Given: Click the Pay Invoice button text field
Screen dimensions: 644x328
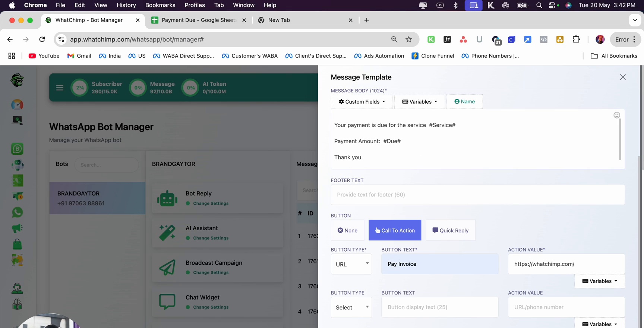Looking at the screenshot, I should (x=440, y=264).
